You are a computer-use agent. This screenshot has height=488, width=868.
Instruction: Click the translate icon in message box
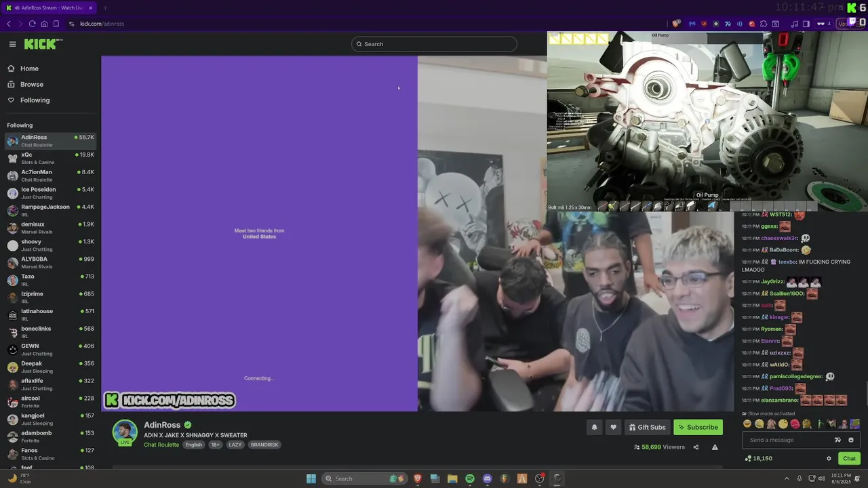837,440
